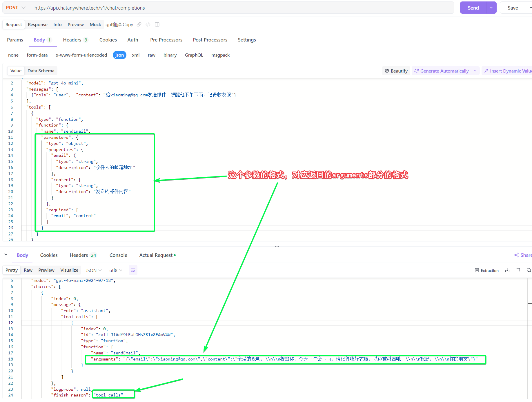Open the JSON format dropdown
The height and width of the screenshot is (402, 532).
pos(94,270)
